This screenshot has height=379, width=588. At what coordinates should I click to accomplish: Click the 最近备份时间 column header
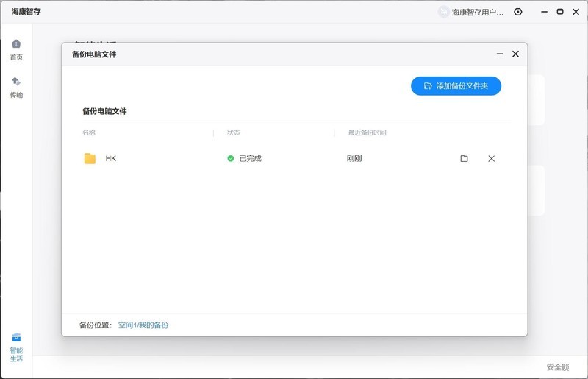click(367, 132)
